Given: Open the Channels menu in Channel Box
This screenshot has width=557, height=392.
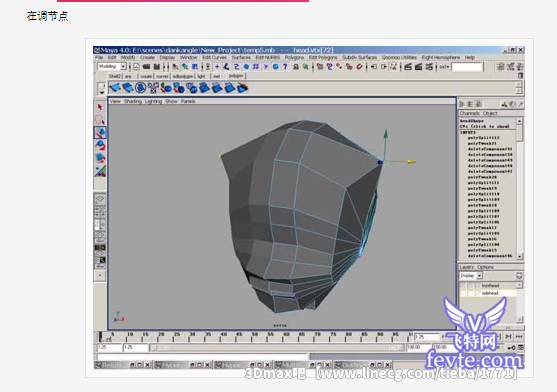Looking at the screenshot, I should pyautogui.click(x=469, y=113).
